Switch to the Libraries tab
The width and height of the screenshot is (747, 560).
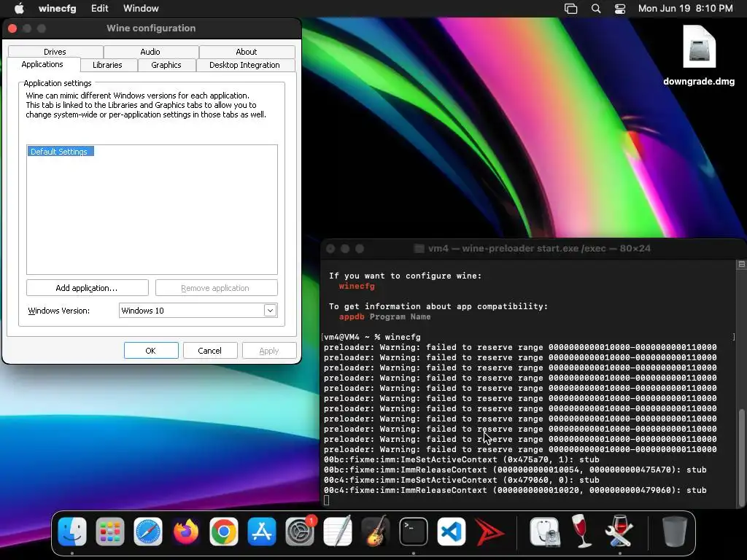107,65
